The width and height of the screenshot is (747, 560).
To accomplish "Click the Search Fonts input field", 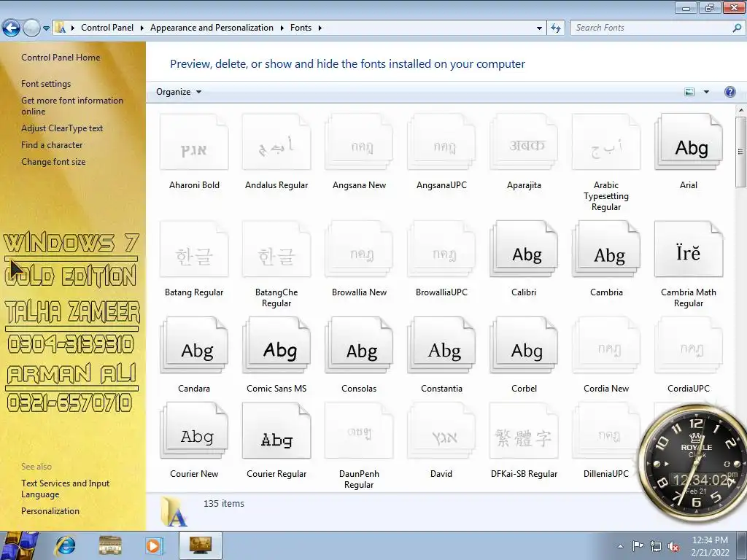I will click(x=651, y=28).
